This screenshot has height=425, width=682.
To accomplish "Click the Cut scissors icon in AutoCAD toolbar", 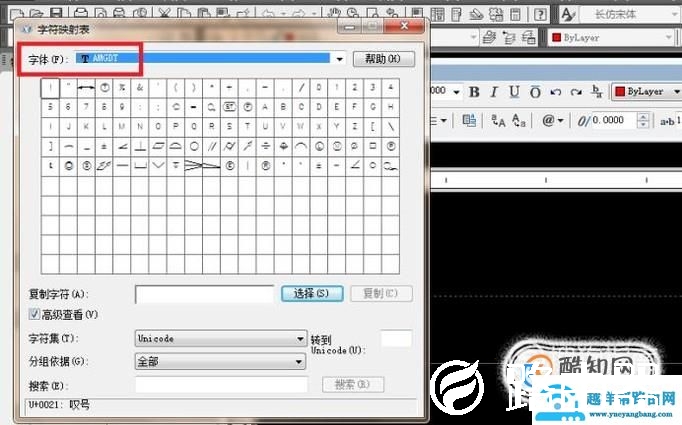I will pyautogui.click(x=164, y=13).
